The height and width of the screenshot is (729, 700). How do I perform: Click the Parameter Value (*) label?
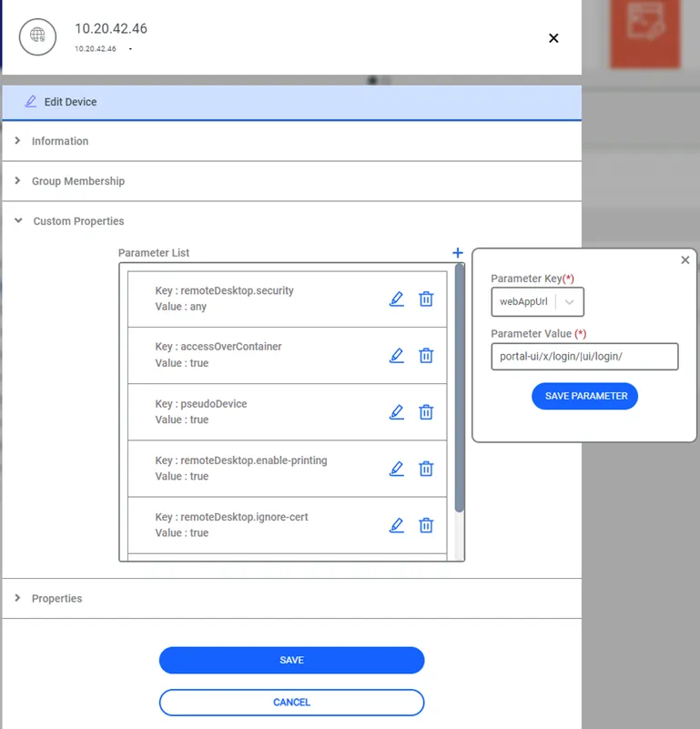(x=539, y=334)
